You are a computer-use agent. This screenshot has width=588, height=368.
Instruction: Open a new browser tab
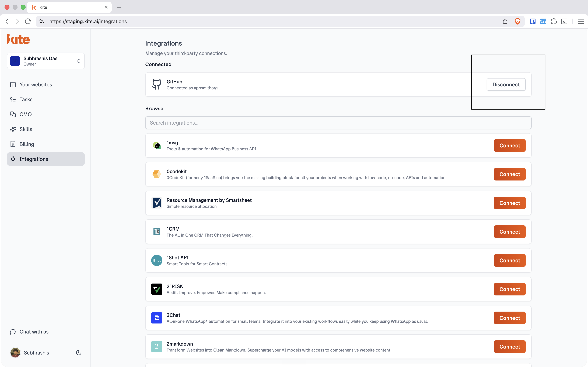click(x=119, y=7)
